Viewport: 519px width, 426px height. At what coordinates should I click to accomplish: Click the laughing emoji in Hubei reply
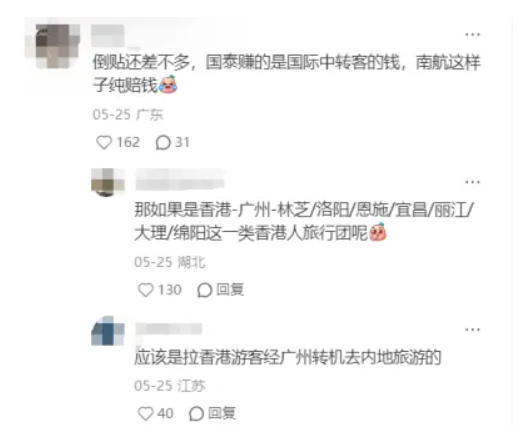[x=378, y=232]
